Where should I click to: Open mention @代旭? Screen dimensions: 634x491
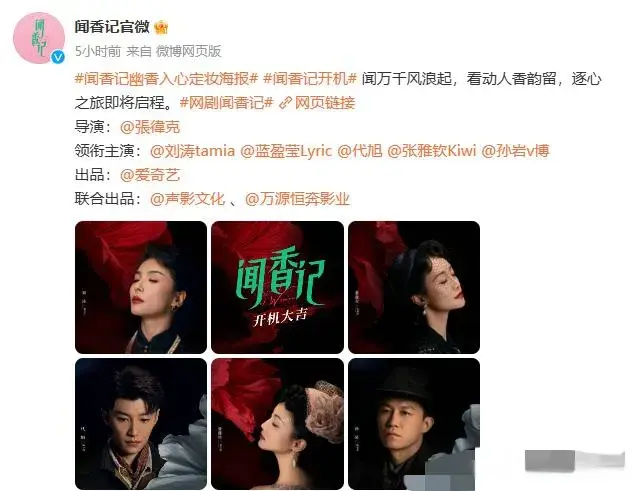[359, 151]
